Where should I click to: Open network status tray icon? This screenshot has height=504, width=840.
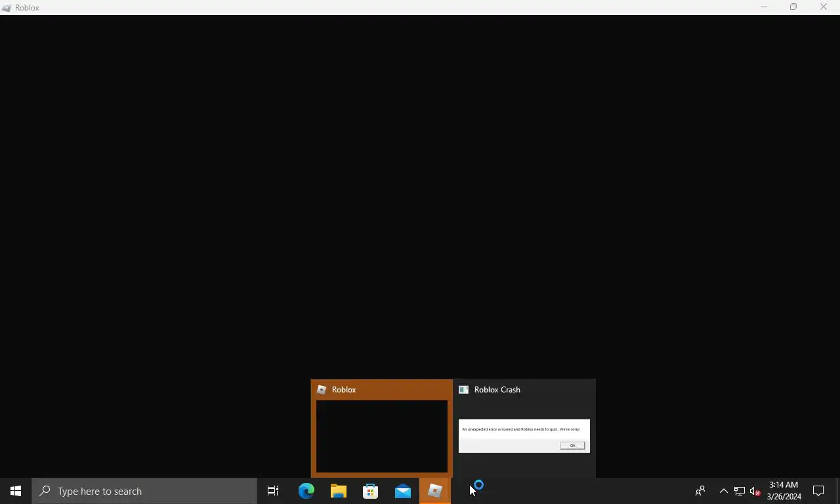pos(739,491)
